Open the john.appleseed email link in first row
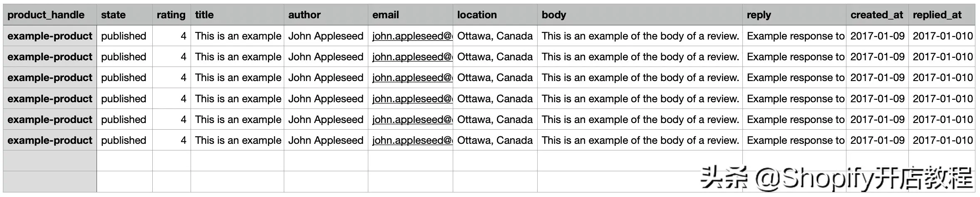The image size is (980, 197). (412, 36)
